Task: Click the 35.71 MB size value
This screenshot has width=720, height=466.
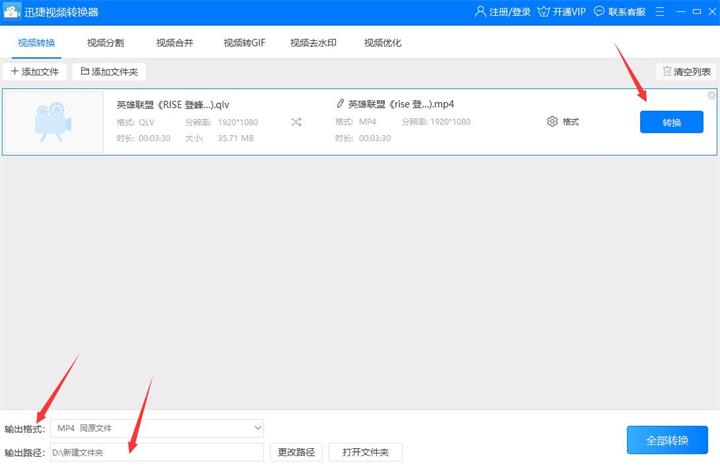Action: tap(236, 138)
